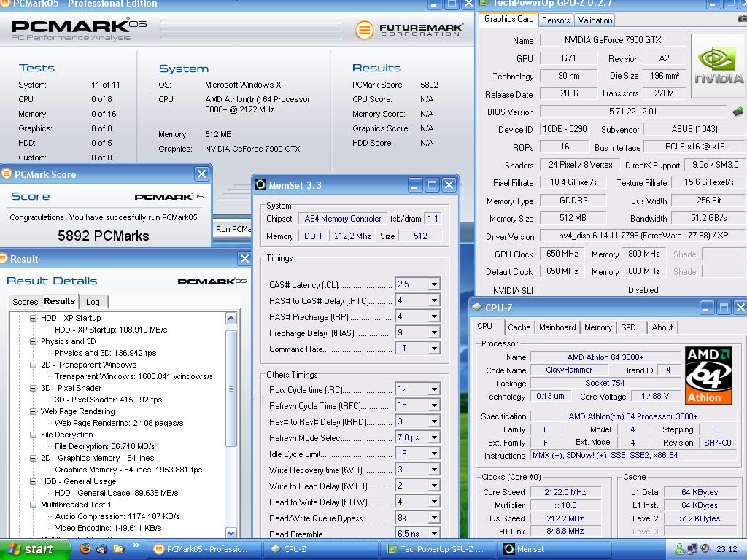The height and width of the screenshot is (560, 747).
Task: Maximize the MemSet window
Action: (432, 184)
